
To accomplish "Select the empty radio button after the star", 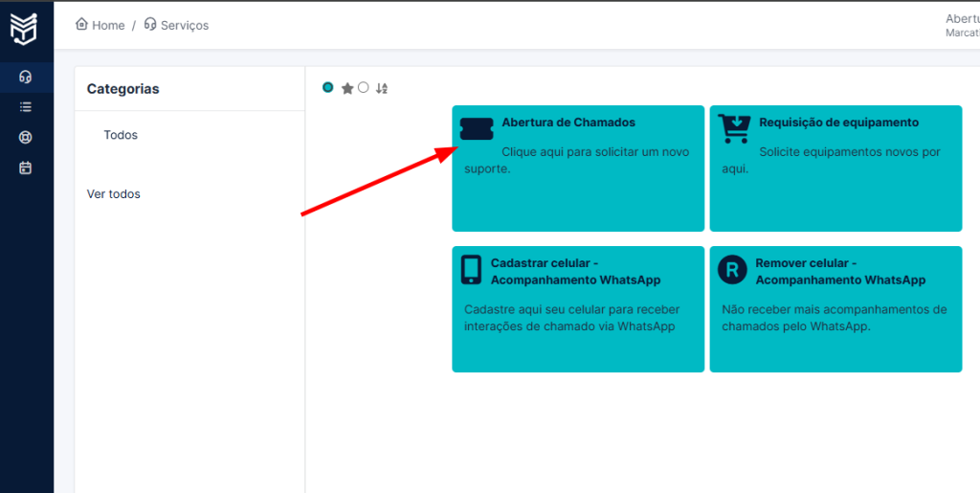I will click(x=363, y=87).
